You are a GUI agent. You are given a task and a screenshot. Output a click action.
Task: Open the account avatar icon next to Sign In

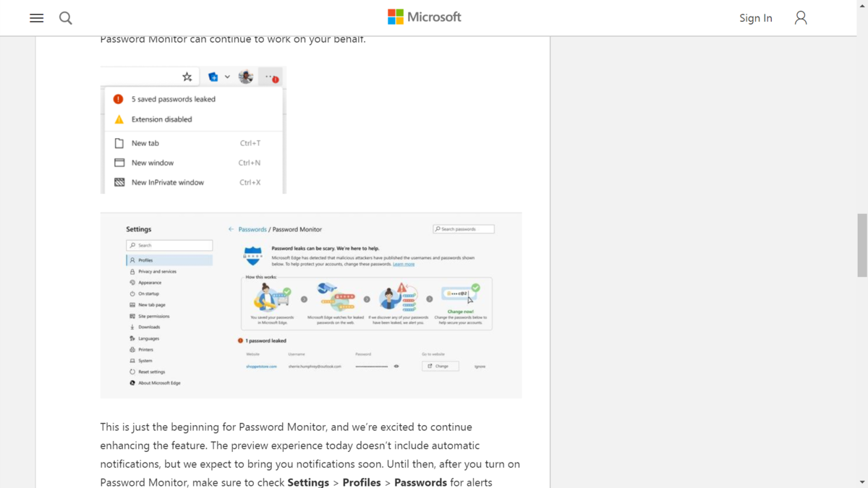801,18
